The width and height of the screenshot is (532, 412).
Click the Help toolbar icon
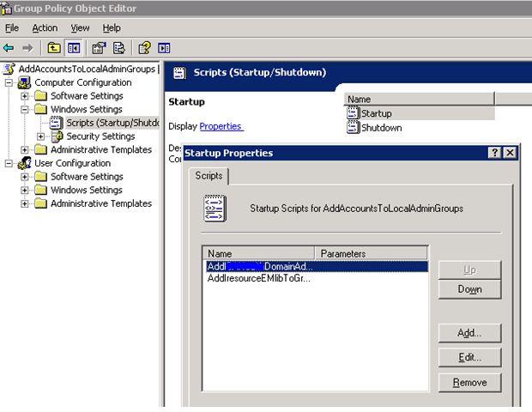point(145,48)
